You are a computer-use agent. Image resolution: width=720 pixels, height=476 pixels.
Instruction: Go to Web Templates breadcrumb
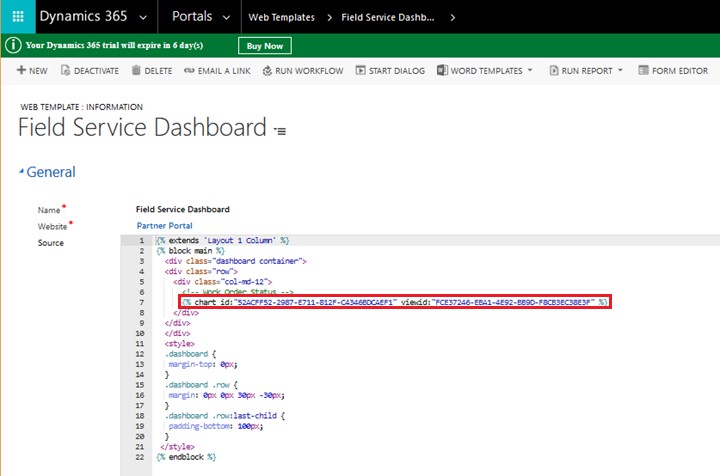(281, 17)
